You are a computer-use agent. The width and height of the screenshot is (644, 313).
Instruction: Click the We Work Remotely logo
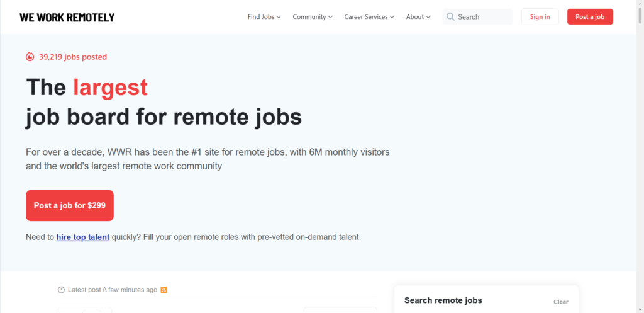(x=67, y=17)
